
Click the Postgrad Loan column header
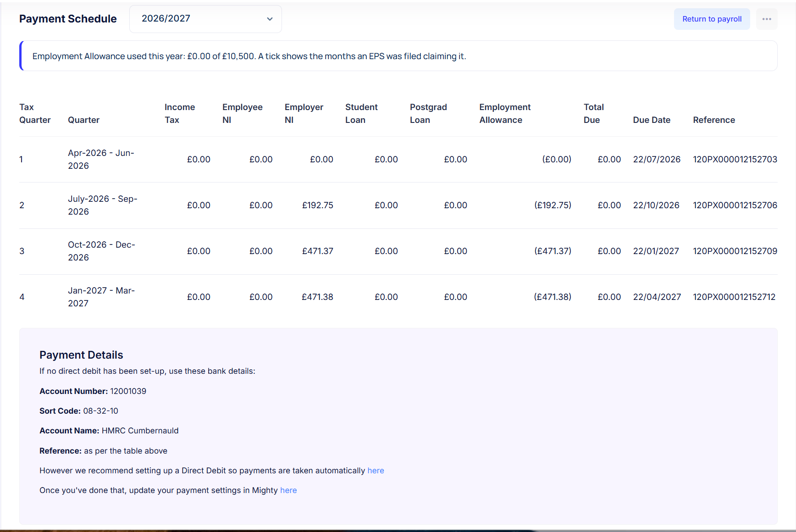tap(428, 113)
